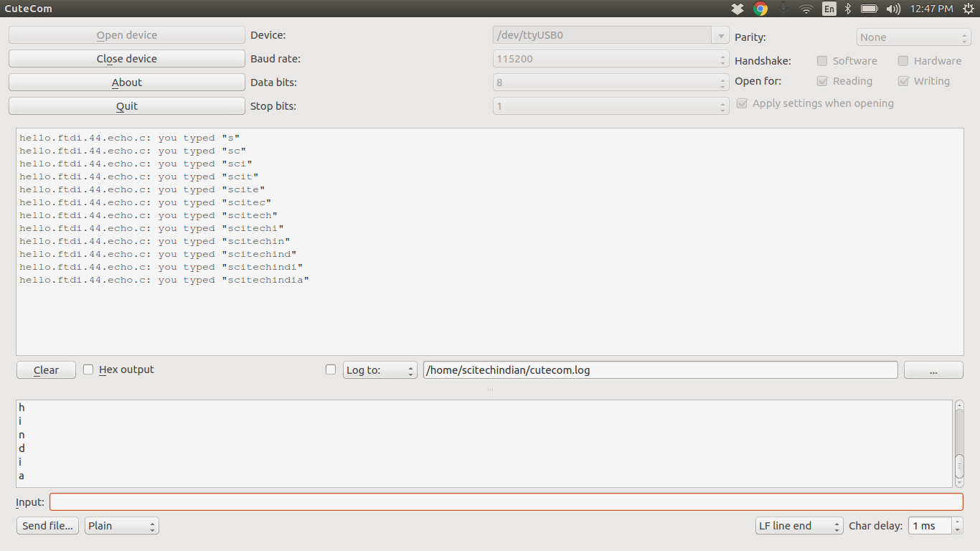Click the Input text field
The image size is (980, 551).
[506, 501]
